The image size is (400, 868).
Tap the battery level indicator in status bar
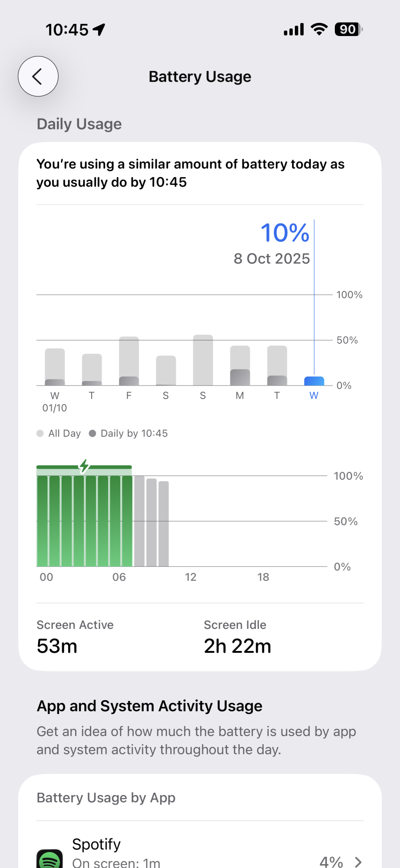(x=348, y=30)
